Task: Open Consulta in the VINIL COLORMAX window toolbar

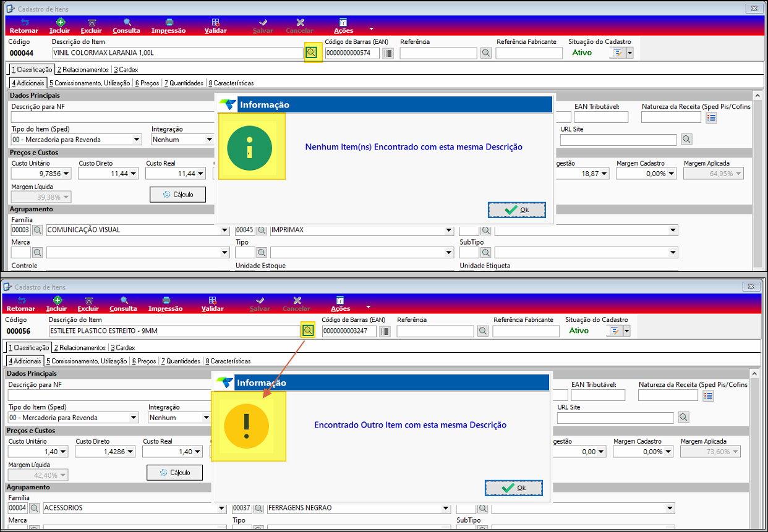Action: pos(126,26)
